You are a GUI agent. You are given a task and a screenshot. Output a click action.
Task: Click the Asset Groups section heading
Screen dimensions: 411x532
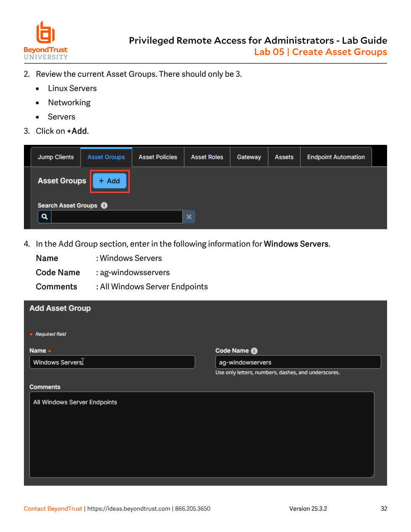(x=62, y=181)
